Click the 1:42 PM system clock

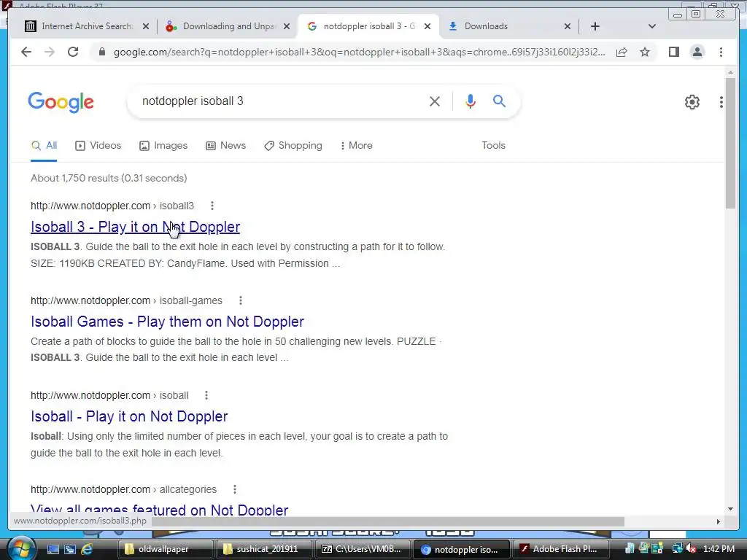tap(719, 549)
